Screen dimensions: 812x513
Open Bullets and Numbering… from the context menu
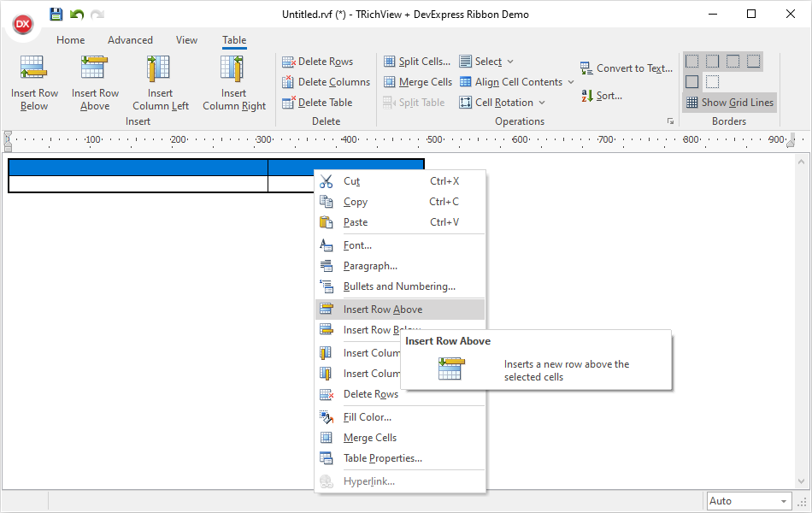tap(400, 286)
